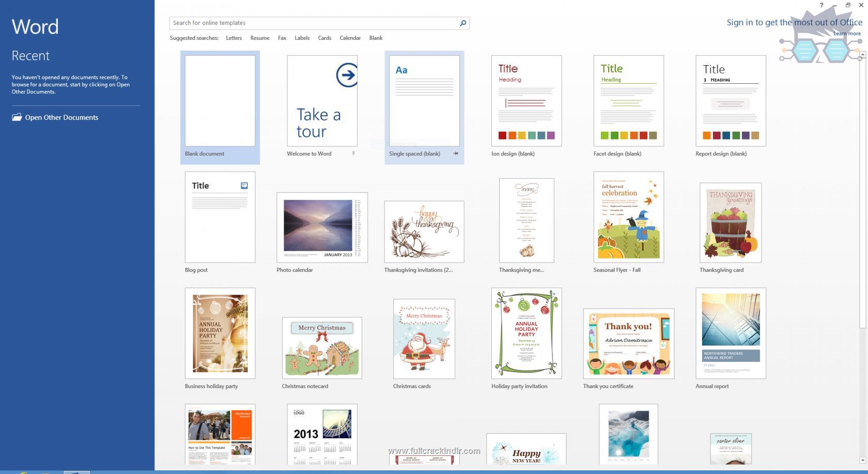
Task: Open the Take a tour template
Action: 322,101
